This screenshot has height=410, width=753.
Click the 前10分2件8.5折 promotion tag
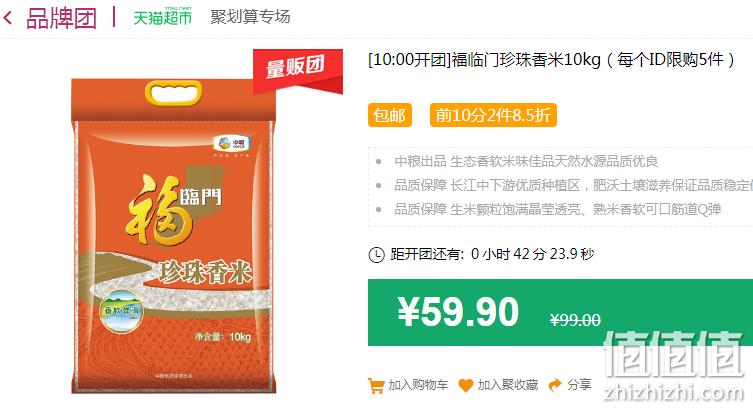[493, 115]
